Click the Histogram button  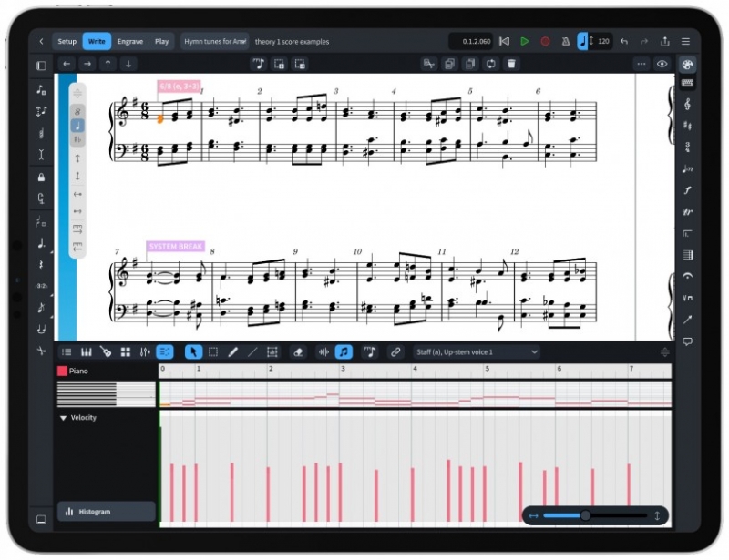tap(107, 512)
